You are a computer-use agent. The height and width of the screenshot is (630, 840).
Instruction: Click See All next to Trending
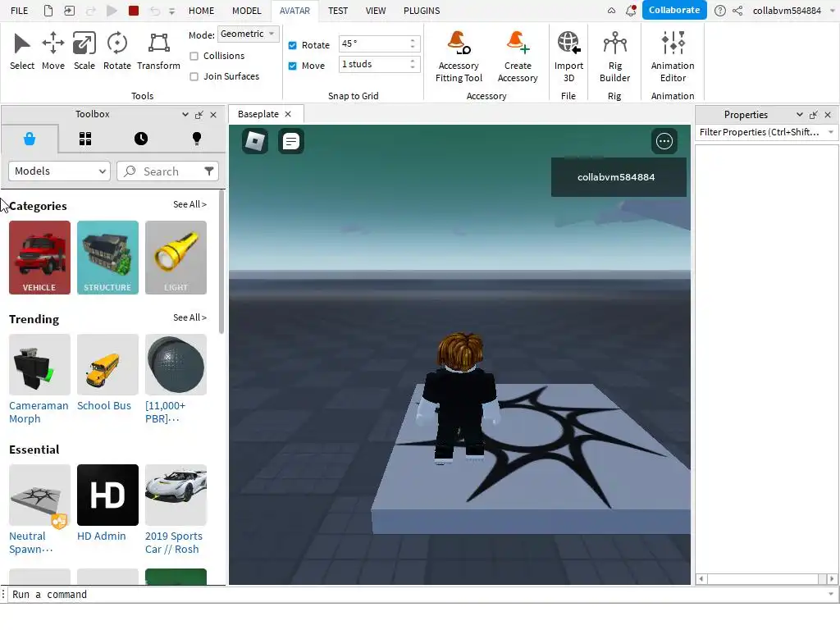point(189,317)
